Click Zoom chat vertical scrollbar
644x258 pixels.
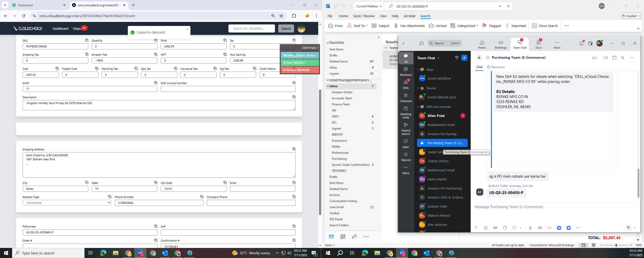[x=638, y=183]
